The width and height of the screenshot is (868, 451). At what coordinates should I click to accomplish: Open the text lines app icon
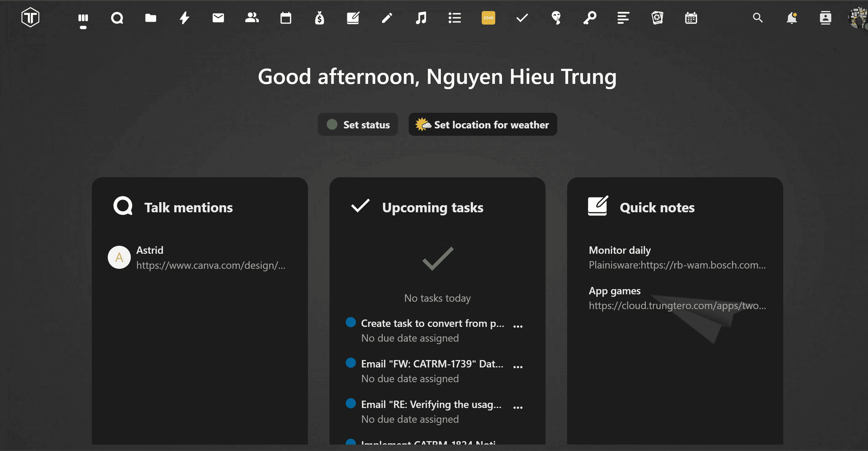tap(623, 18)
